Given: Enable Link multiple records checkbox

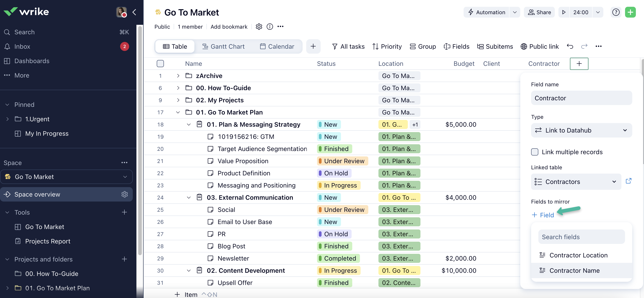Looking at the screenshot, I should tap(534, 152).
